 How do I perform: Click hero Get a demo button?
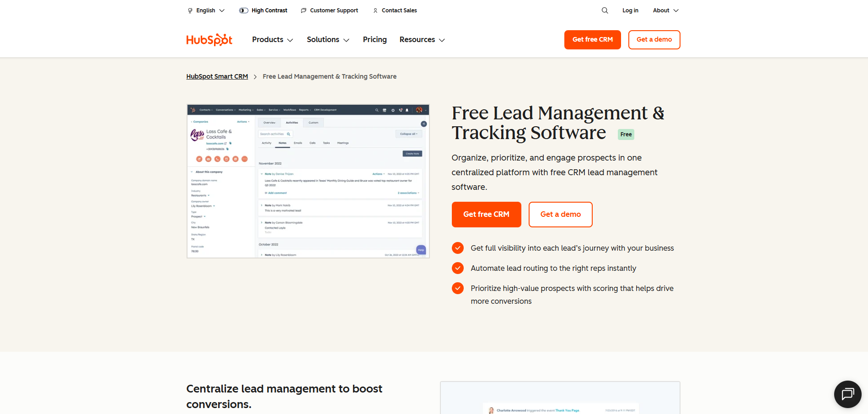coord(560,215)
